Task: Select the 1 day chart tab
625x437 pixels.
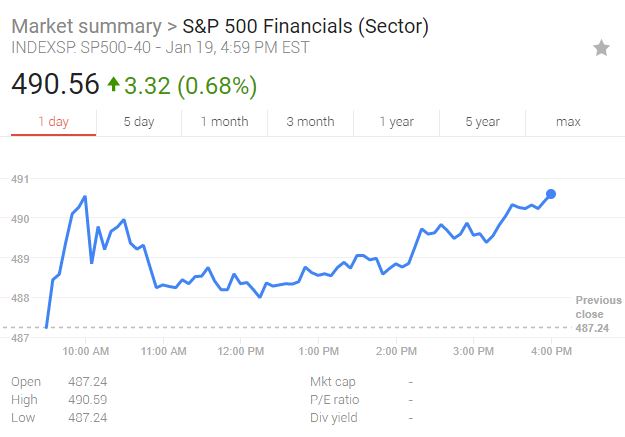Action: tap(54, 122)
